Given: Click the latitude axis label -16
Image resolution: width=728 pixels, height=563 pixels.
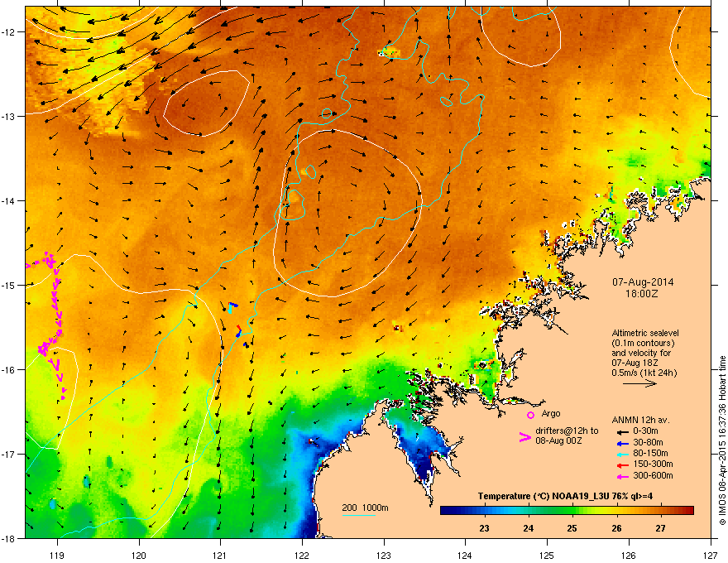Looking at the screenshot, I should tap(9, 370).
